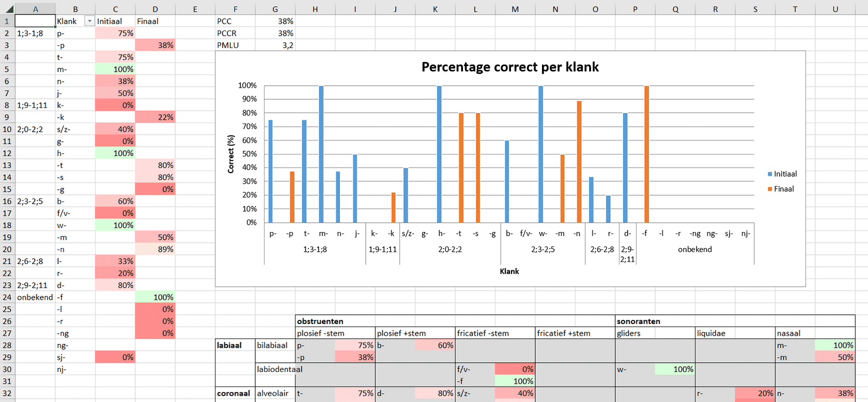The width and height of the screenshot is (868, 402).
Task: Click the 'plosief +stem' header cell
Action: point(415,333)
